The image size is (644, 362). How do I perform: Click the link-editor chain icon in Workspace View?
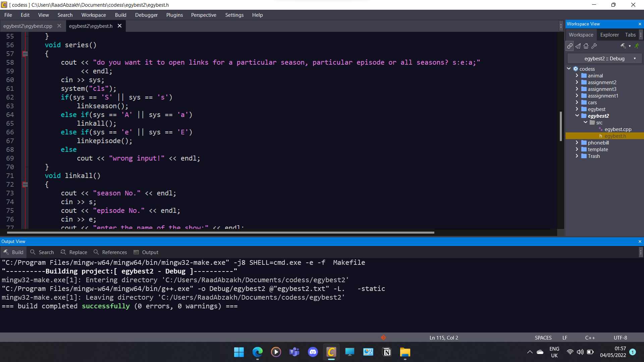(570, 46)
